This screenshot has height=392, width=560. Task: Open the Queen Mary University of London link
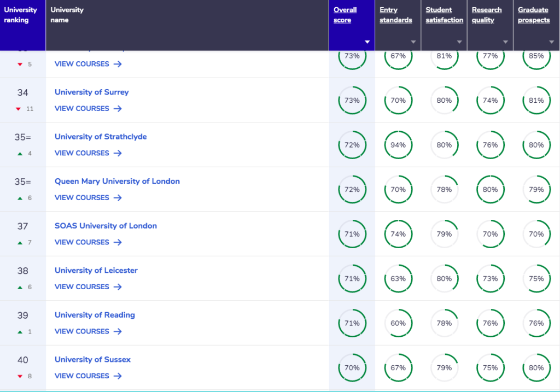[117, 182]
